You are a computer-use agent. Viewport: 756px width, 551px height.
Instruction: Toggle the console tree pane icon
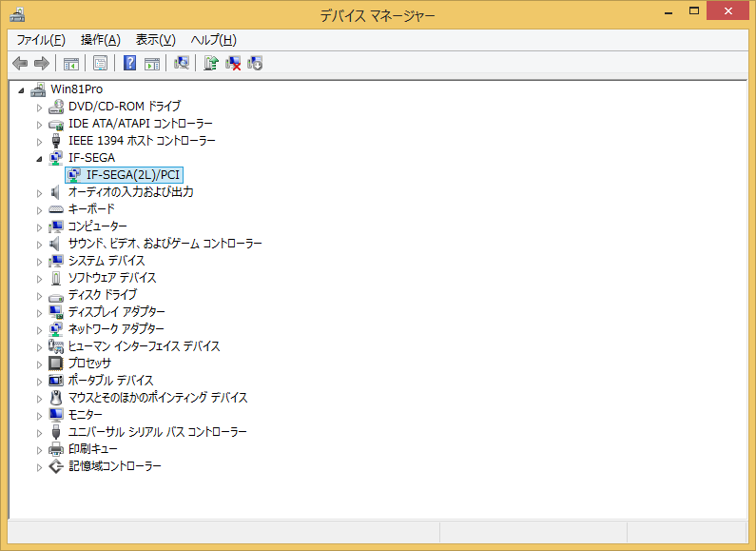click(x=70, y=64)
